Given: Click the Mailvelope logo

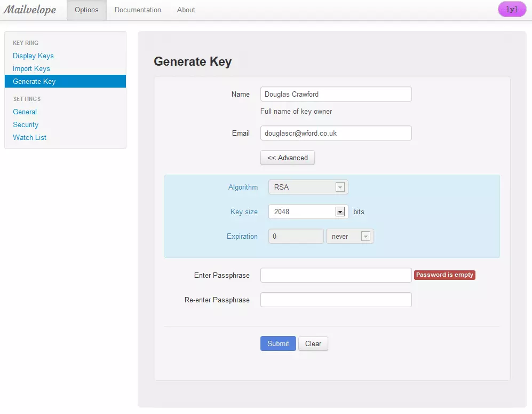Looking at the screenshot, I should click(31, 9).
